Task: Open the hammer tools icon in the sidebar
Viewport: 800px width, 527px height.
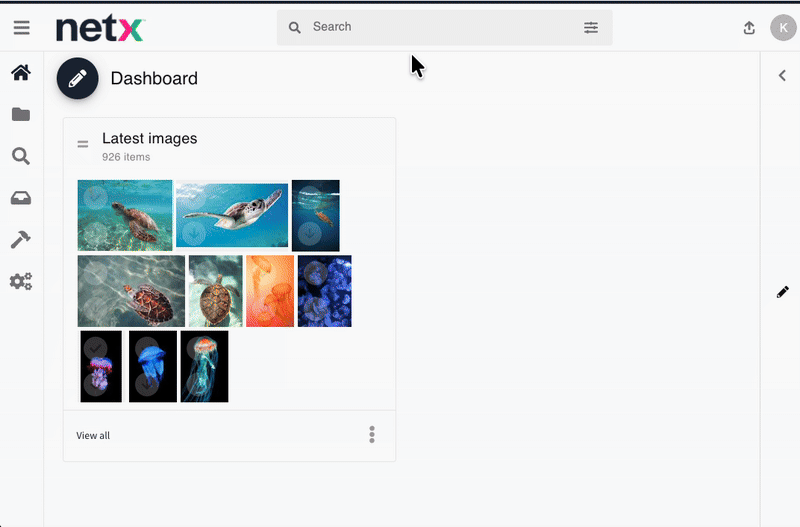Action: (21, 240)
